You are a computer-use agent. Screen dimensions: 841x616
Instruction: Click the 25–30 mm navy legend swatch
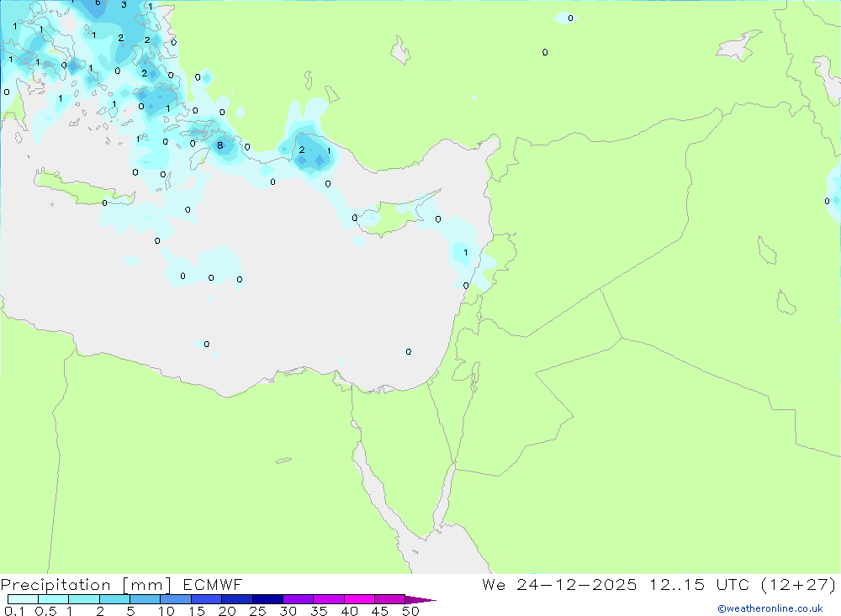pos(267,599)
